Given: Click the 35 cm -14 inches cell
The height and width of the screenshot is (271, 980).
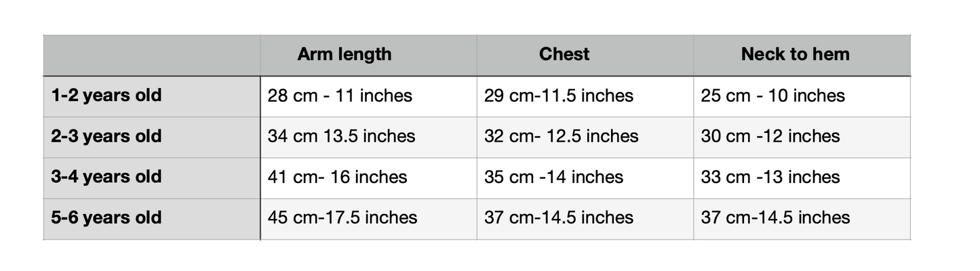Looking at the screenshot, I should tap(553, 177).
